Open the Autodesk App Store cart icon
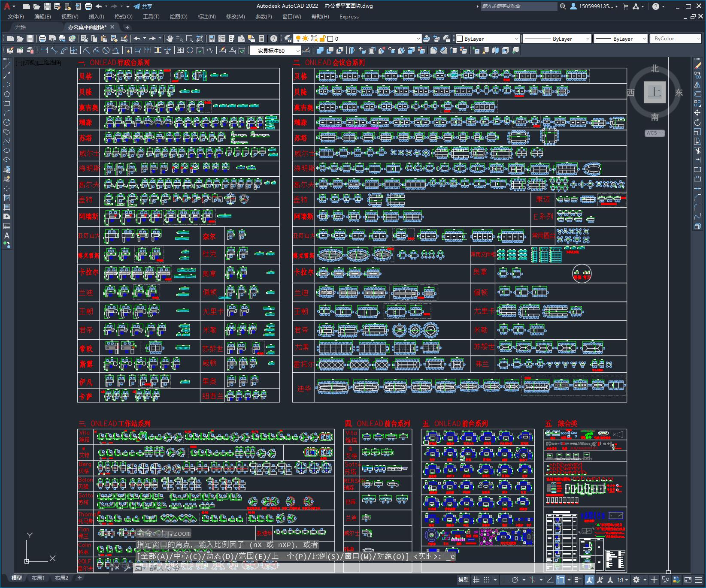This screenshot has height=588, width=706. 625,6
